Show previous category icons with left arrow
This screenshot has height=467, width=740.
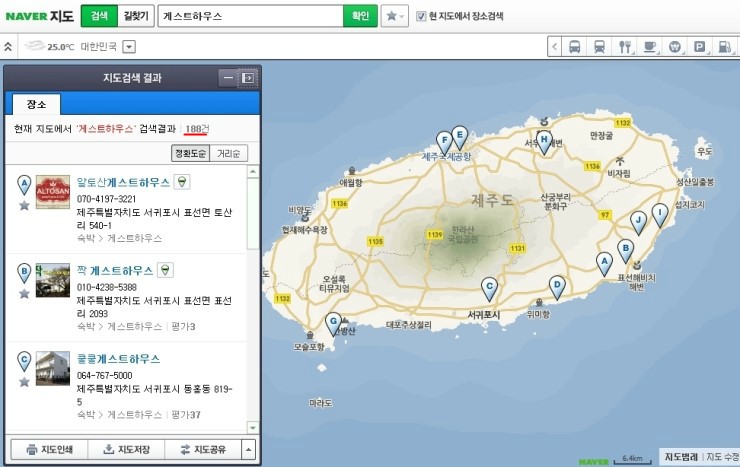tap(555, 47)
